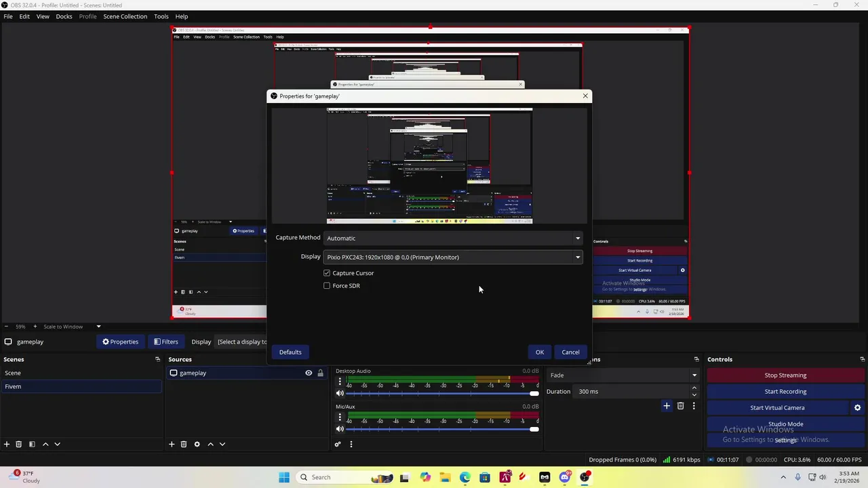Open the Tools menu
The width and height of the screenshot is (868, 488).
pyautogui.click(x=161, y=16)
